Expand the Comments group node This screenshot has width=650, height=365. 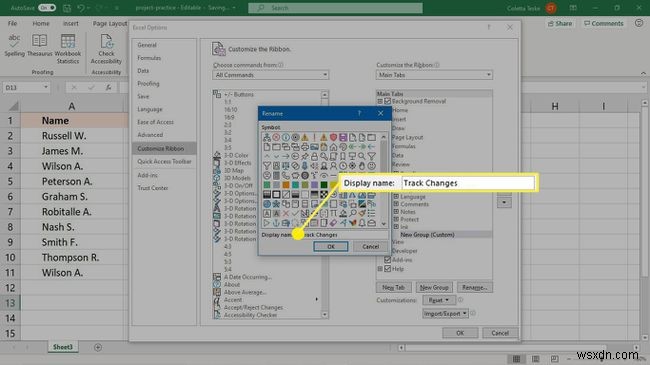[396, 204]
